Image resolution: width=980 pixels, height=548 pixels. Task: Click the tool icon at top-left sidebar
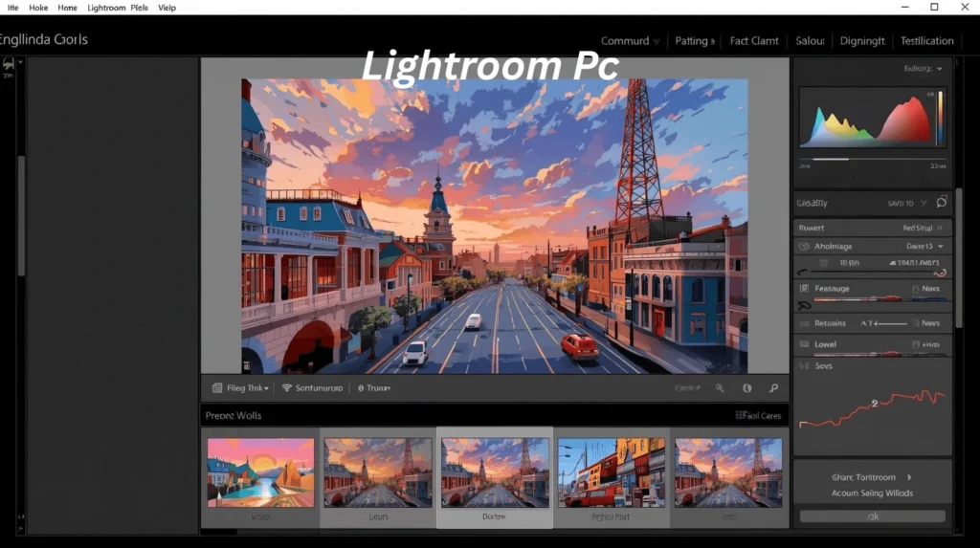point(8,64)
